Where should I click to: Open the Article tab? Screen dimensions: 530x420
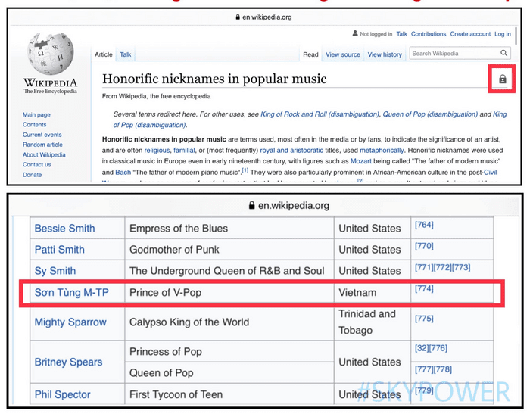coord(104,54)
